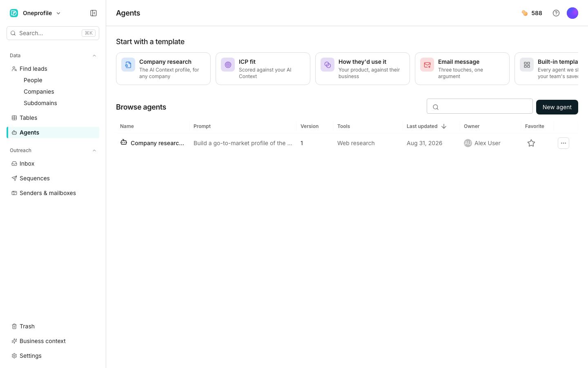Click the Oneprofile logo icon

point(14,13)
